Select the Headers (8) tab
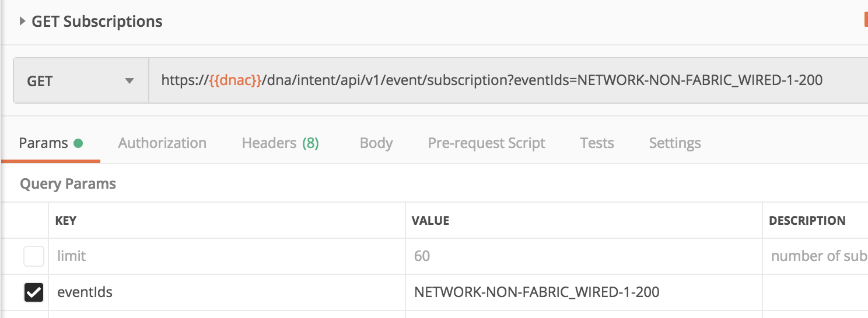Viewport: 868px width, 318px height. click(280, 143)
